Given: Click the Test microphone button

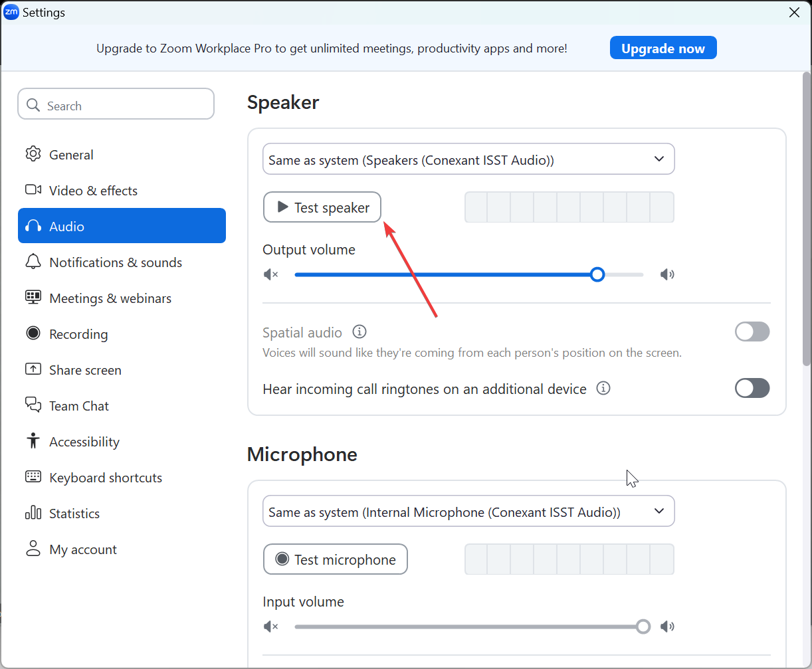Looking at the screenshot, I should click(x=336, y=559).
